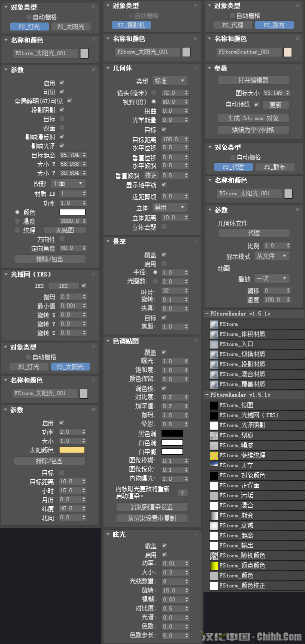Select the 镜头(毫米) radio button
305x644 pixels.
(x=154, y=93)
